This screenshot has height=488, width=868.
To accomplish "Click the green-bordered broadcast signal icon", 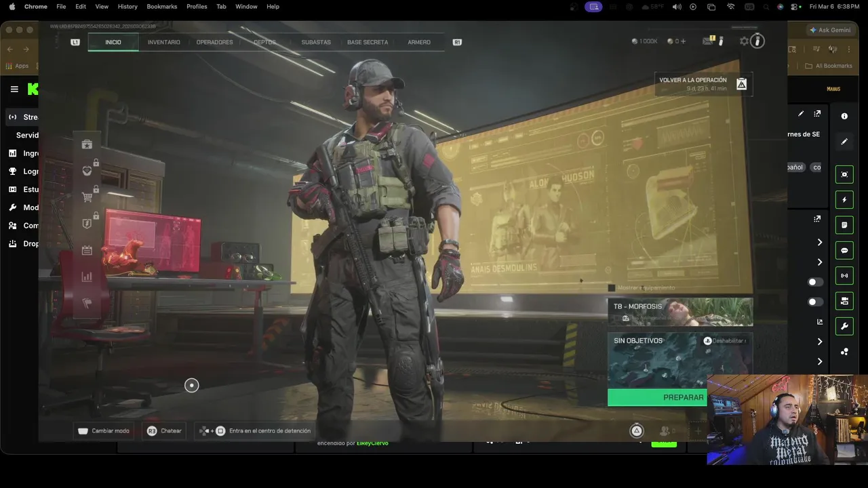I will click(x=844, y=276).
